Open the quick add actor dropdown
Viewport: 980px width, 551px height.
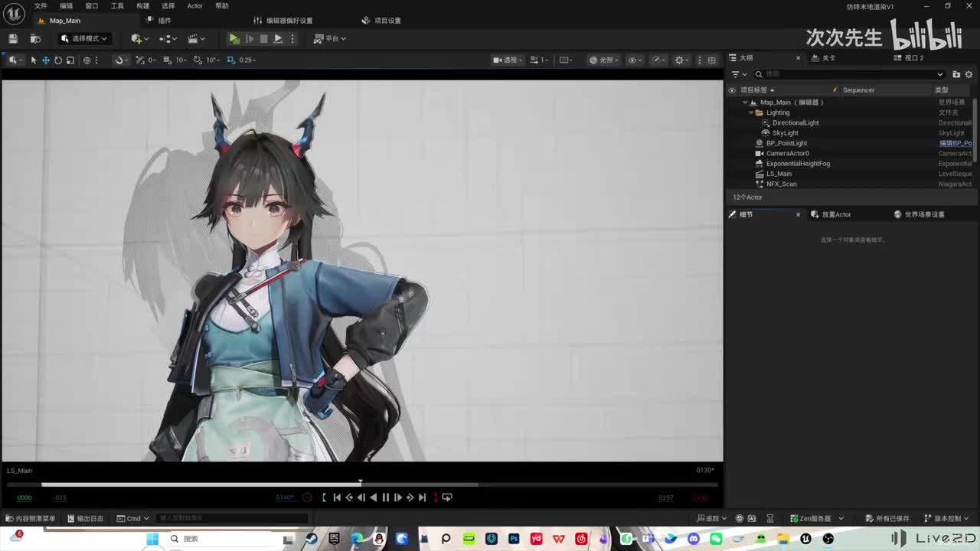(x=139, y=38)
